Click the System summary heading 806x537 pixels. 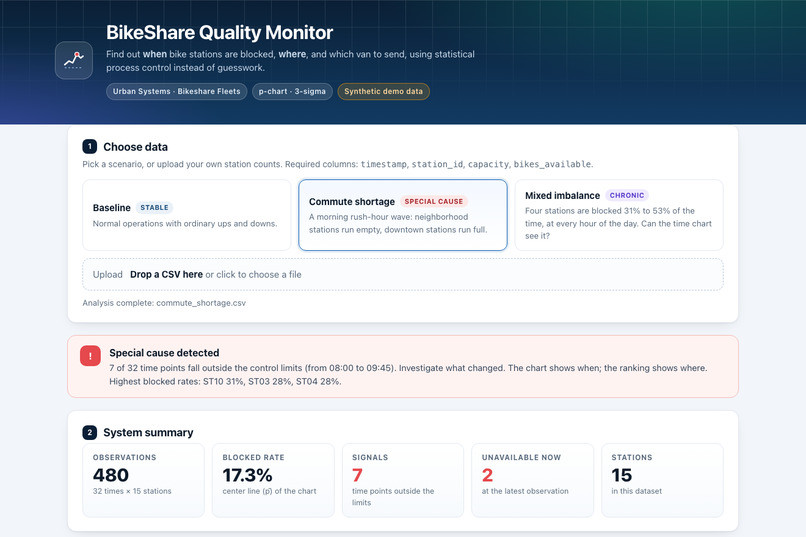coord(148,433)
